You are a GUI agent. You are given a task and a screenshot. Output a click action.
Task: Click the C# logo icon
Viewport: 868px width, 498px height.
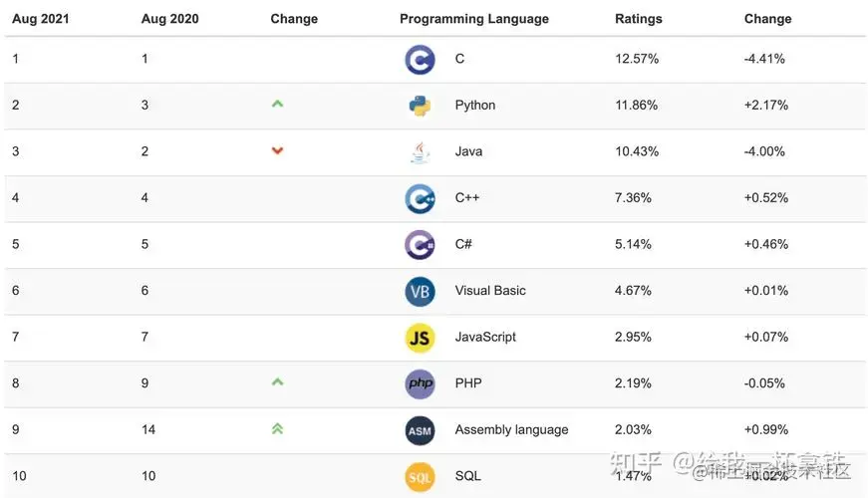pos(420,244)
